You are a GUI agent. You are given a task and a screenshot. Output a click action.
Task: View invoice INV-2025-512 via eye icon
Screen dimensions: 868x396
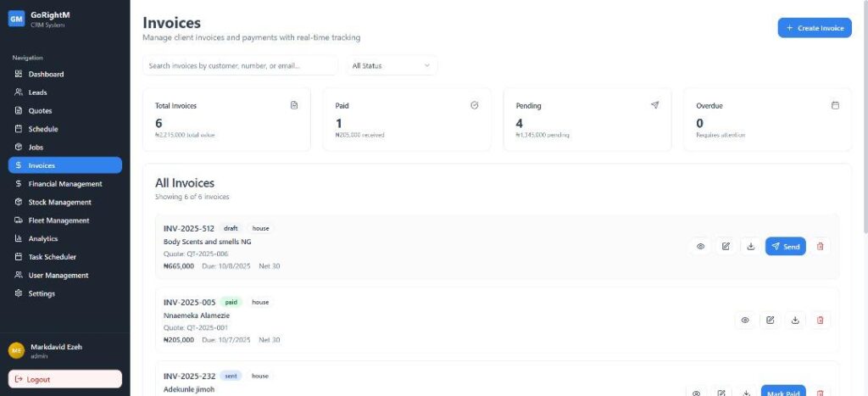coord(700,247)
